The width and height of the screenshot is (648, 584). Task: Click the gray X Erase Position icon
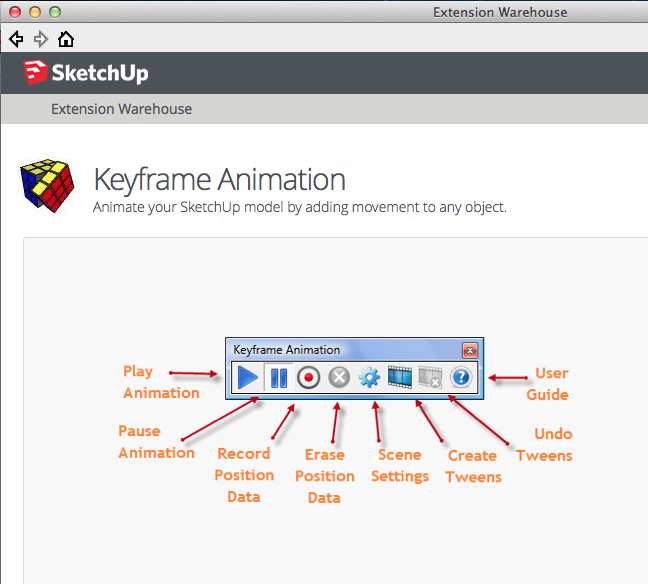click(339, 377)
